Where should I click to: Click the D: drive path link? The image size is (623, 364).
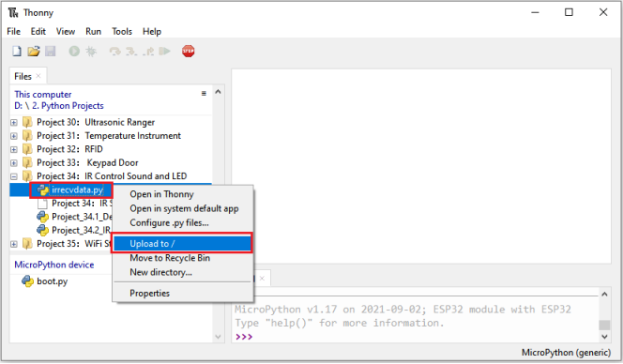tap(18, 106)
